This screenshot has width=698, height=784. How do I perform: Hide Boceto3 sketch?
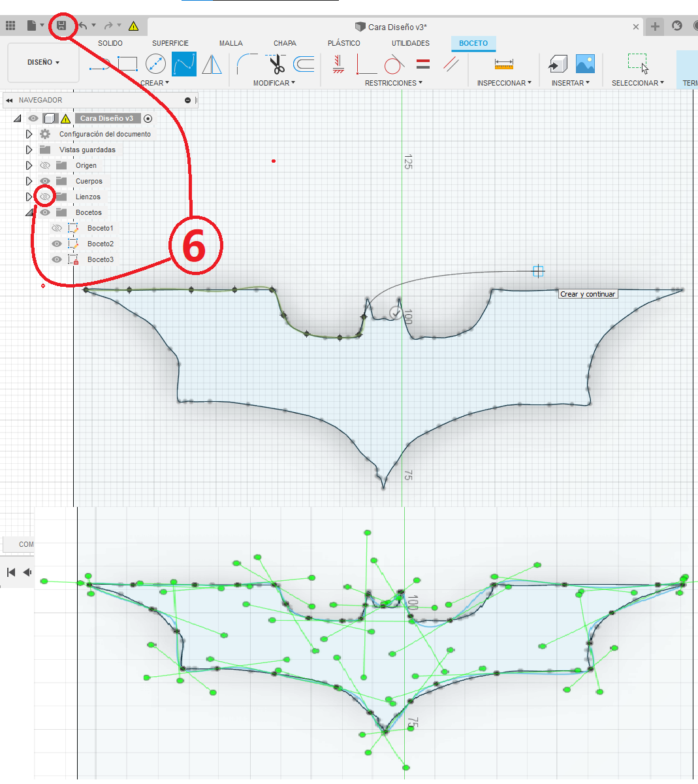[x=57, y=259]
